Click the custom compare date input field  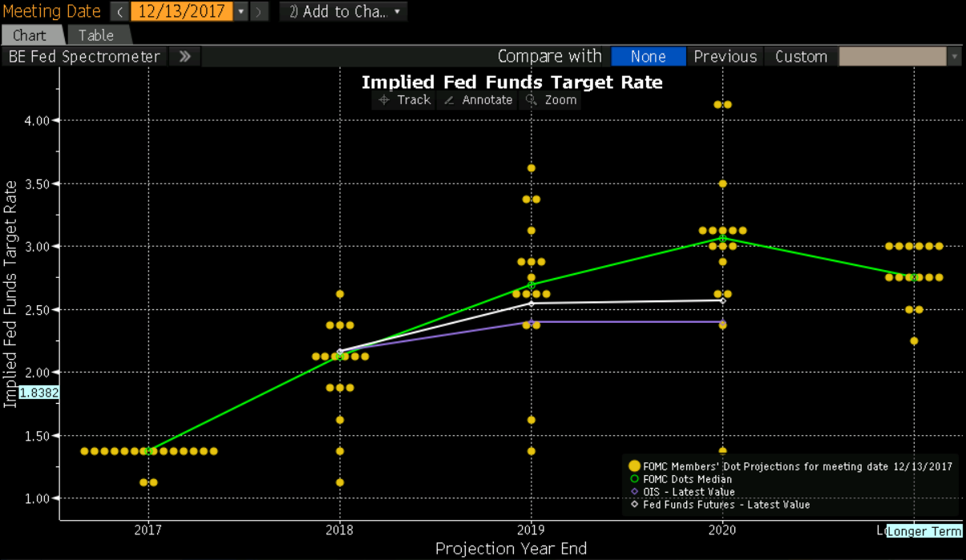pyautogui.click(x=892, y=56)
